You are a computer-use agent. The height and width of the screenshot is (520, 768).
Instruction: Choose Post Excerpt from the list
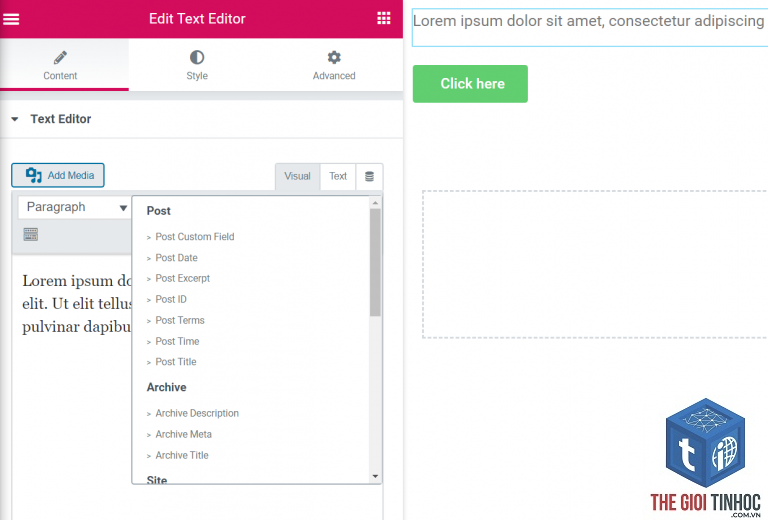[183, 279]
